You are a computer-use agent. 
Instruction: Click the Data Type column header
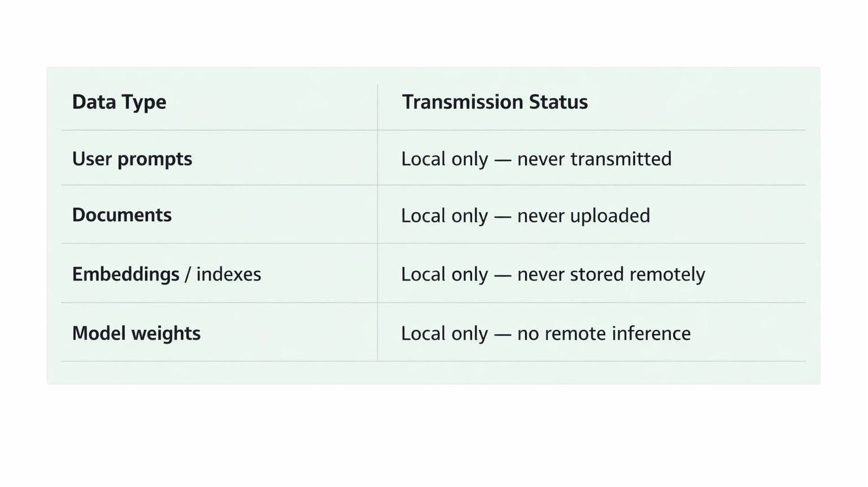[x=119, y=102]
